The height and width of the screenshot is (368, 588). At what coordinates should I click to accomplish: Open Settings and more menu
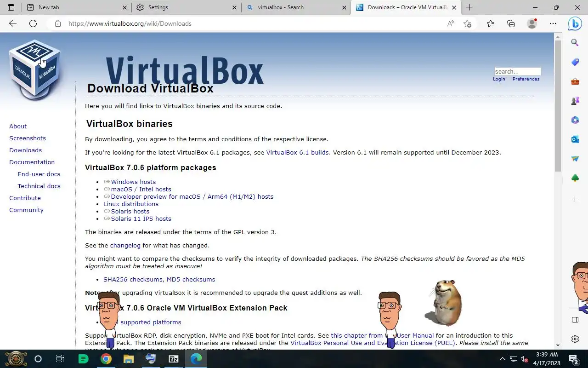point(553,23)
